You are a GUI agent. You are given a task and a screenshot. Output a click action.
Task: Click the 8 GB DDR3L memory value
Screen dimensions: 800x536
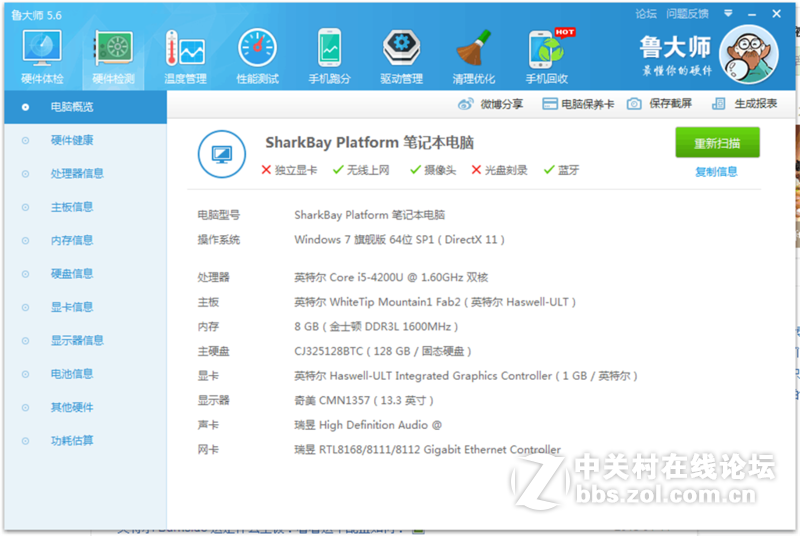[x=376, y=326]
